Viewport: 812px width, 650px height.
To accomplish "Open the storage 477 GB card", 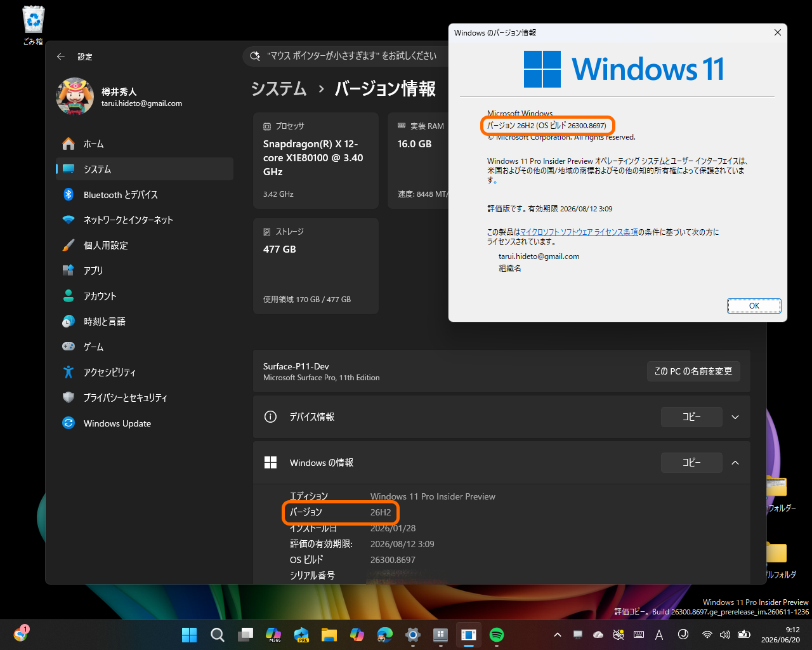I will click(316, 266).
